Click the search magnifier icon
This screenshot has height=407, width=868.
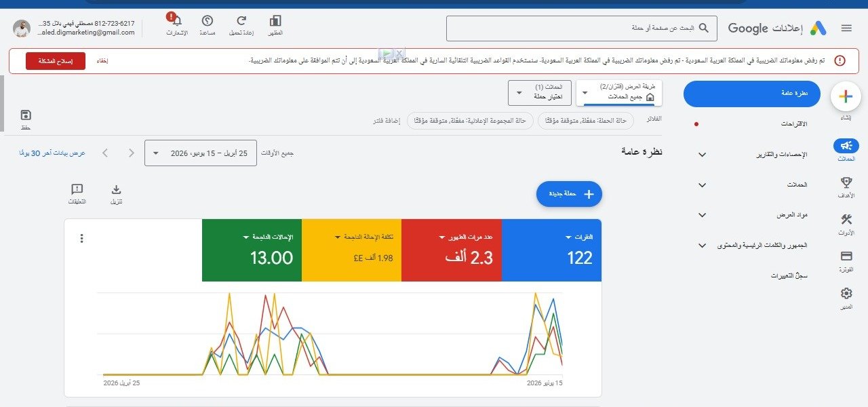[x=704, y=28]
